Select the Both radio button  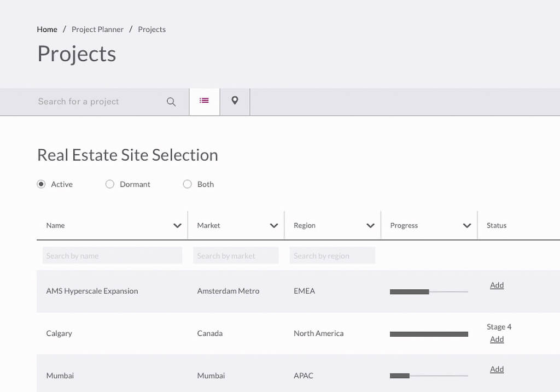(187, 184)
